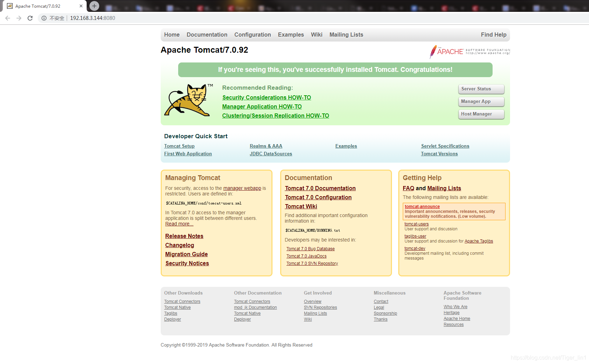Open Tomcat Connectors under Other Downloads
589x364 pixels.
point(182,302)
